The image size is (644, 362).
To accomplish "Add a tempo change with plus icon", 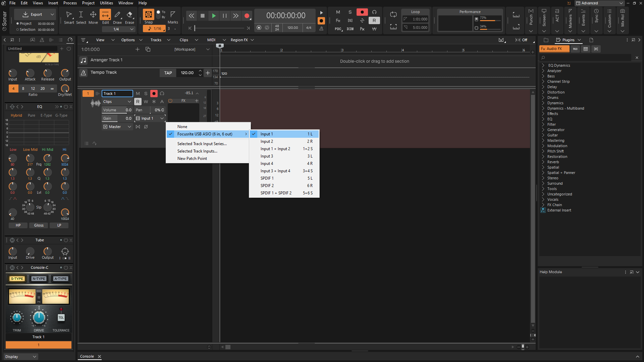I will coord(208,73).
